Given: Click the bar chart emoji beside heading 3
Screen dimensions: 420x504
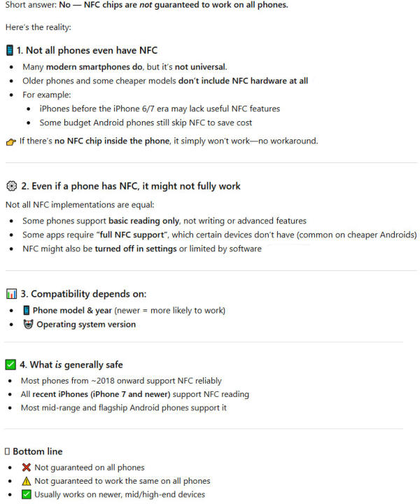Looking at the screenshot, I should pos(12,294).
